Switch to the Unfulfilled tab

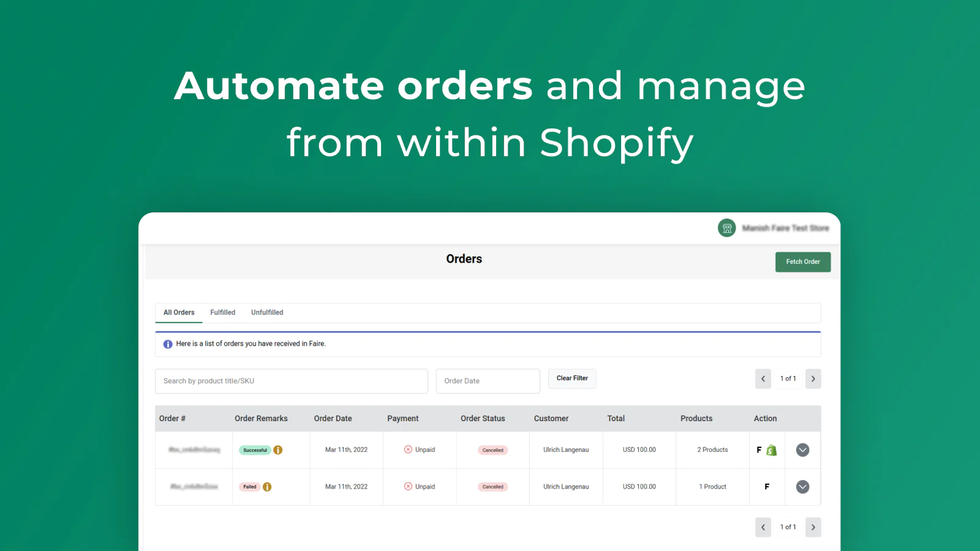point(267,313)
